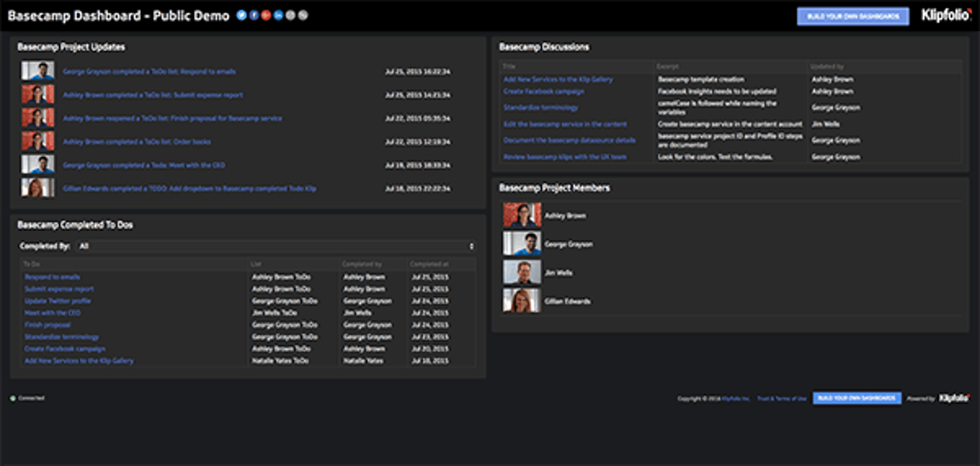Click the Trust & Terms of Use footer link
The width and height of the screenshot is (980, 466).
(781, 399)
